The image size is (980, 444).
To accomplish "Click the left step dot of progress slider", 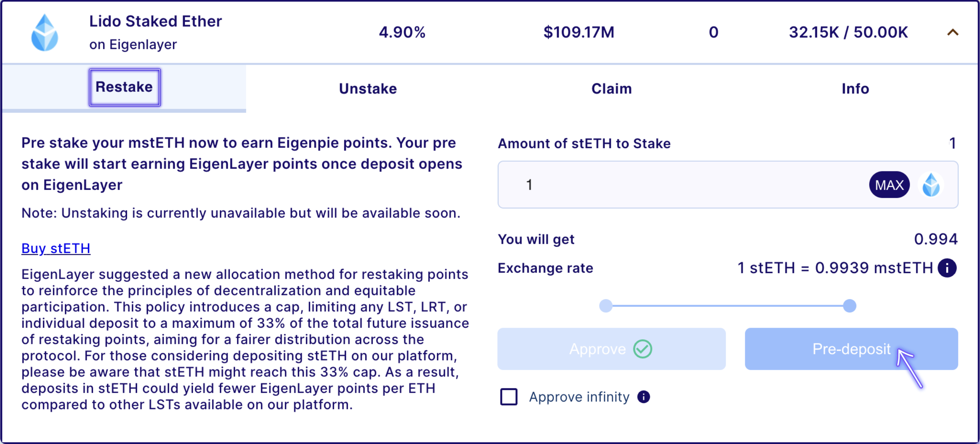I will coord(606,306).
